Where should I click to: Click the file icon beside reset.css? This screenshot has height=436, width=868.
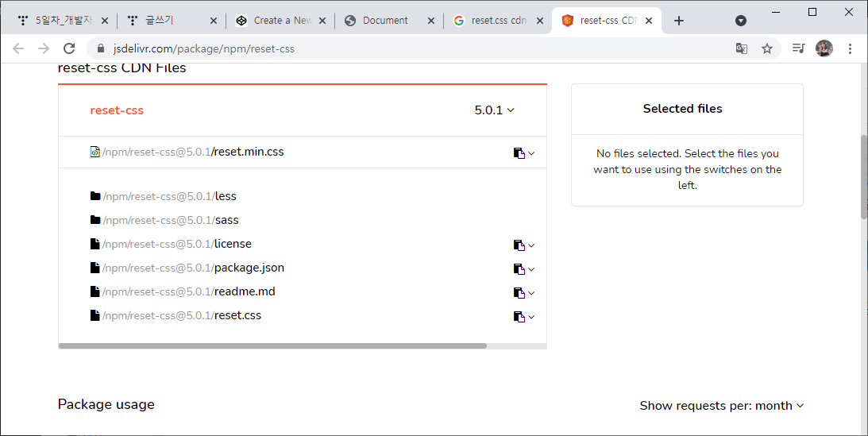(95, 314)
